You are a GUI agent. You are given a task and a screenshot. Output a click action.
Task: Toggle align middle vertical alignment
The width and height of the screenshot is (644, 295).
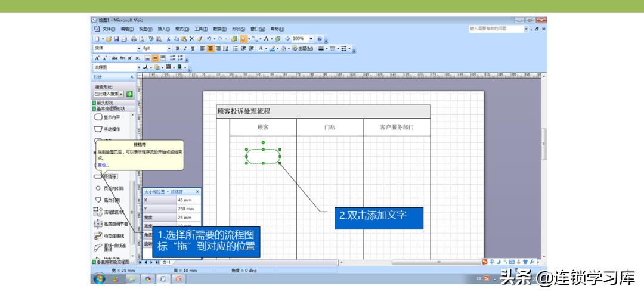155,58
